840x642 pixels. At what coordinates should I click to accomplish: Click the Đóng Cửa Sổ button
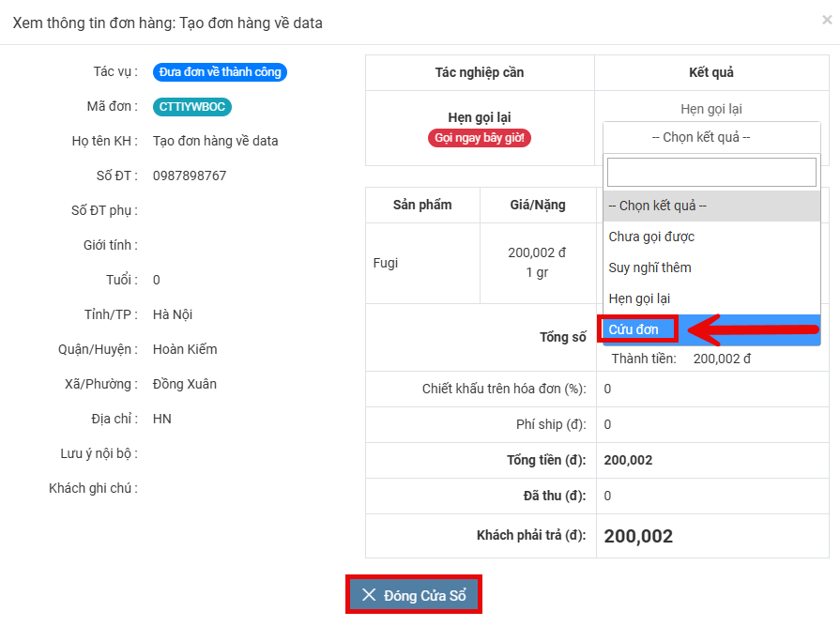pyautogui.click(x=414, y=596)
